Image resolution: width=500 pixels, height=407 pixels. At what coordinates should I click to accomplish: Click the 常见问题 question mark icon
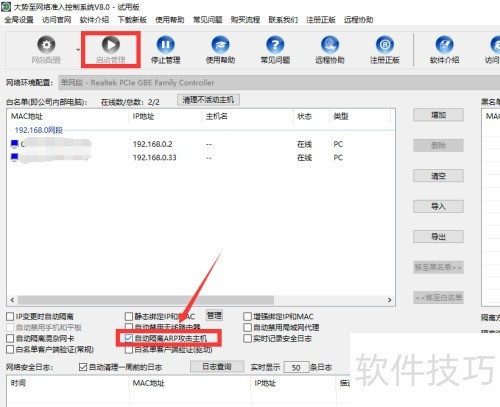click(x=275, y=45)
